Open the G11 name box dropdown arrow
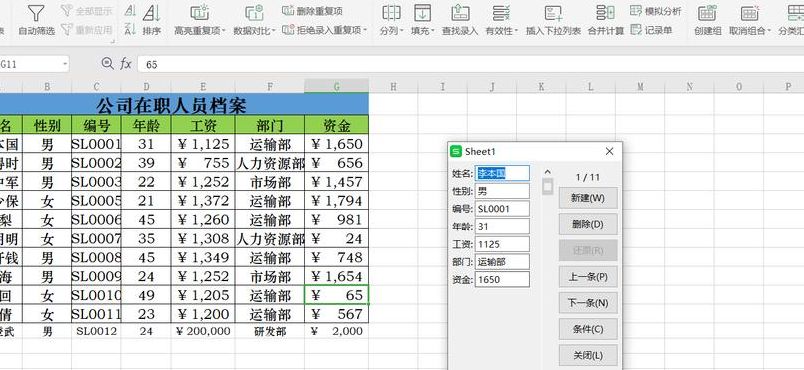 point(65,64)
